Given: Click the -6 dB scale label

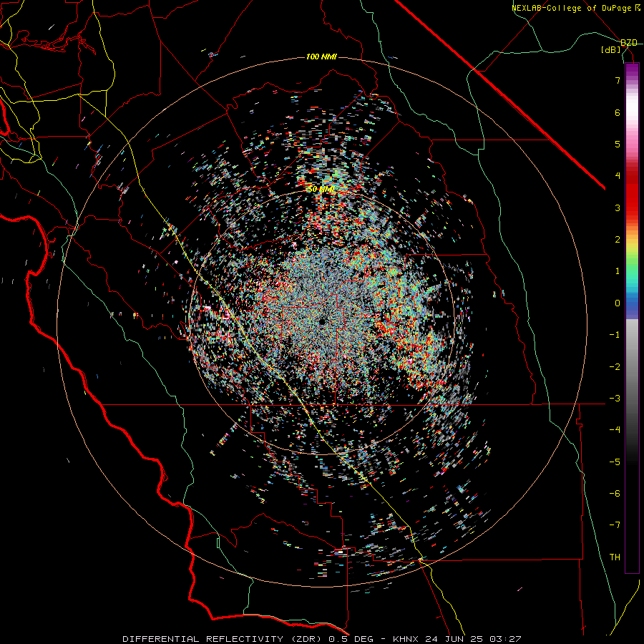Looking at the screenshot, I should point(615,494).
